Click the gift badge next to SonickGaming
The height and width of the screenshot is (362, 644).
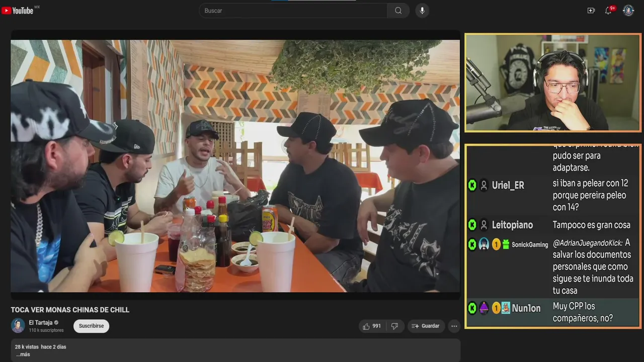(506, 244)
